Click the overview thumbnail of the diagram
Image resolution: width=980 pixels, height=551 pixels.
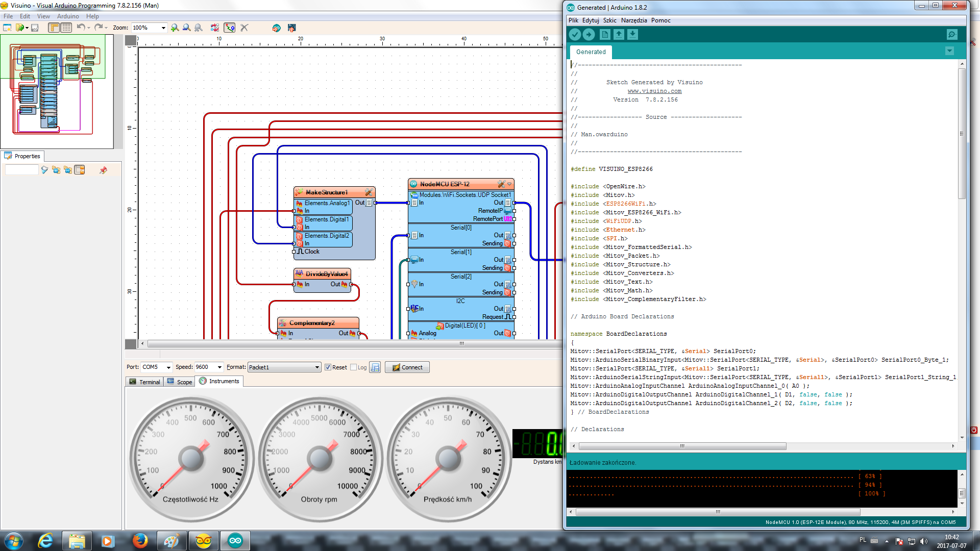pos(57,91)
